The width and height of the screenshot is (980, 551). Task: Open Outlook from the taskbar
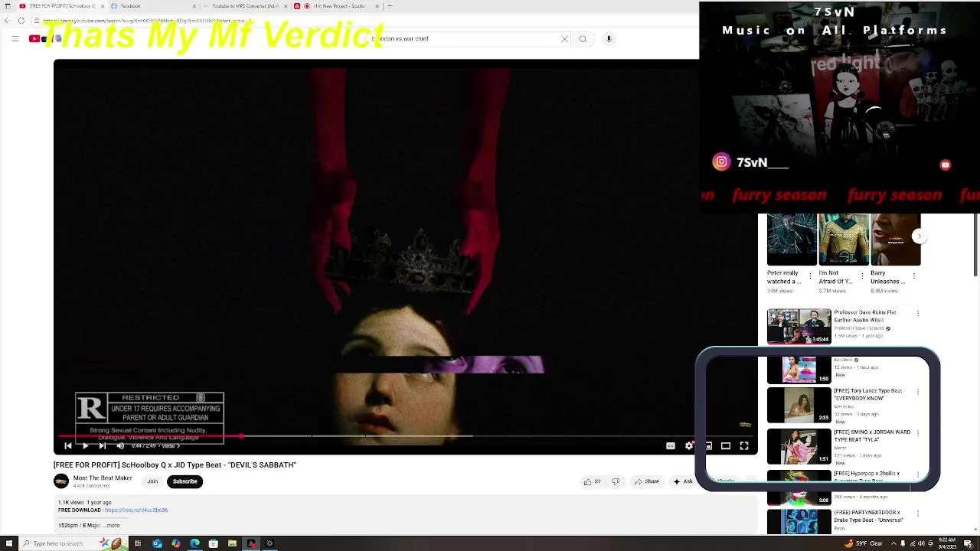(157, 543)
